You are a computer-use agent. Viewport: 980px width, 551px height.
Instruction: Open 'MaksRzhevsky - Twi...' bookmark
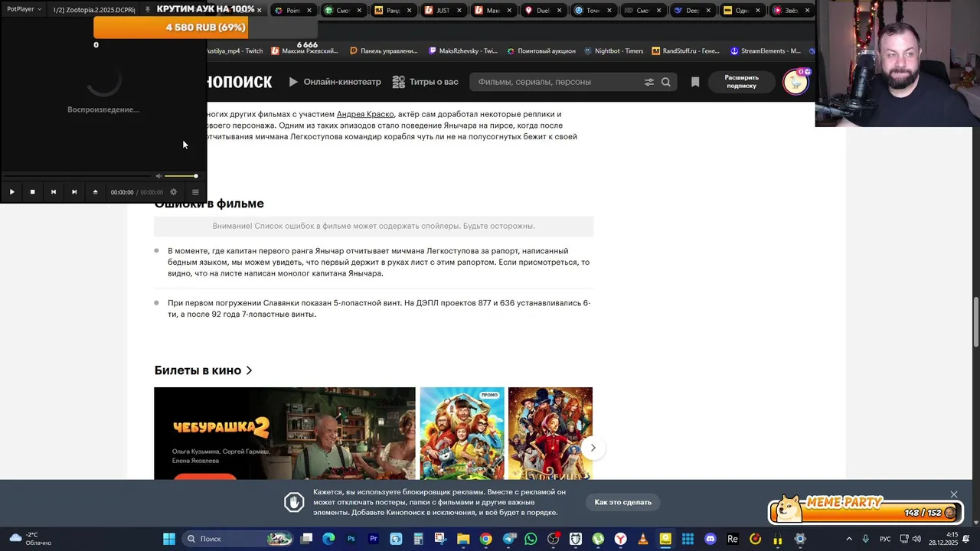click(463, 51)
